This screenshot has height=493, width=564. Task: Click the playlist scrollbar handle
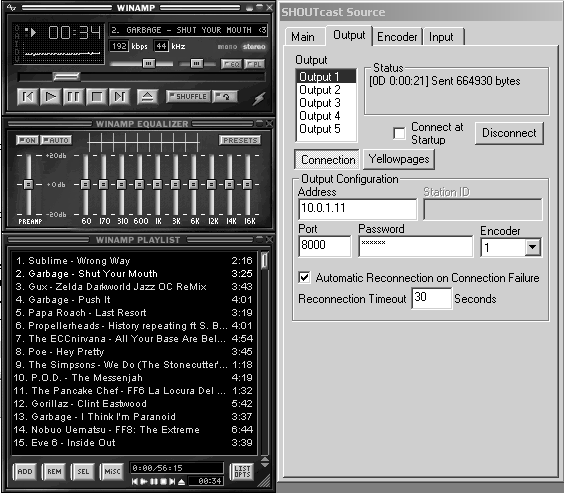[x=265, y=261]
